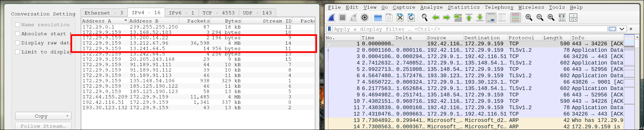Viewport: 644px width, 130px height.
Task: Add a display filter button with plus
Action: (x=631, y=29)
